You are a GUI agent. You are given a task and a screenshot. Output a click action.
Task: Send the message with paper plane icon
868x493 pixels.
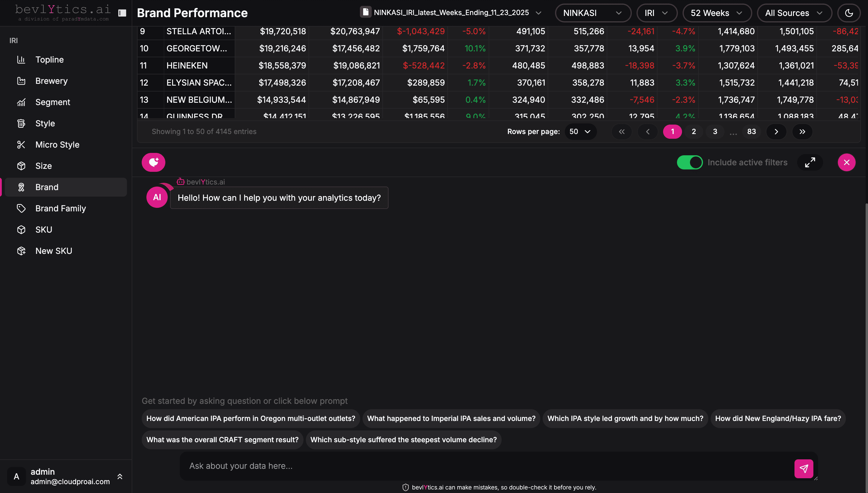(x=804, y=468)
